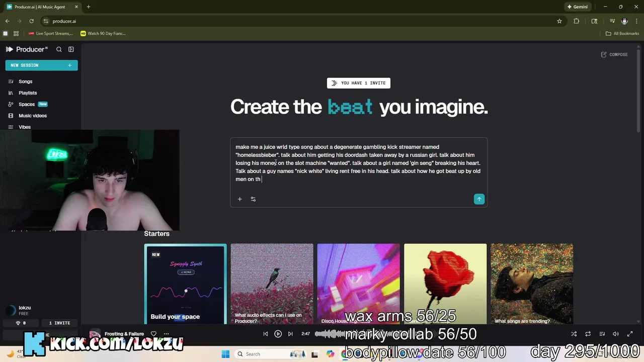The height and width of the screenshot is (362, 644).
Task: Click Frosting & Failure track title
Action: (x=124, y=334)
